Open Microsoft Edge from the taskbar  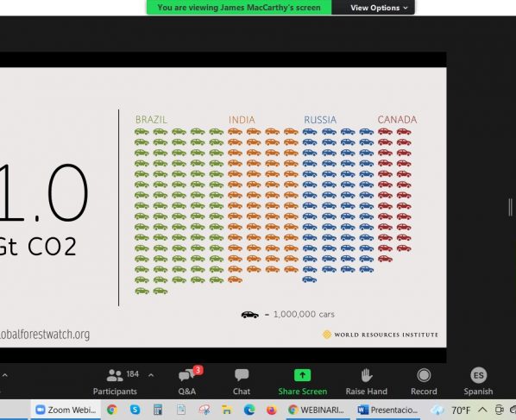(249, 410)
